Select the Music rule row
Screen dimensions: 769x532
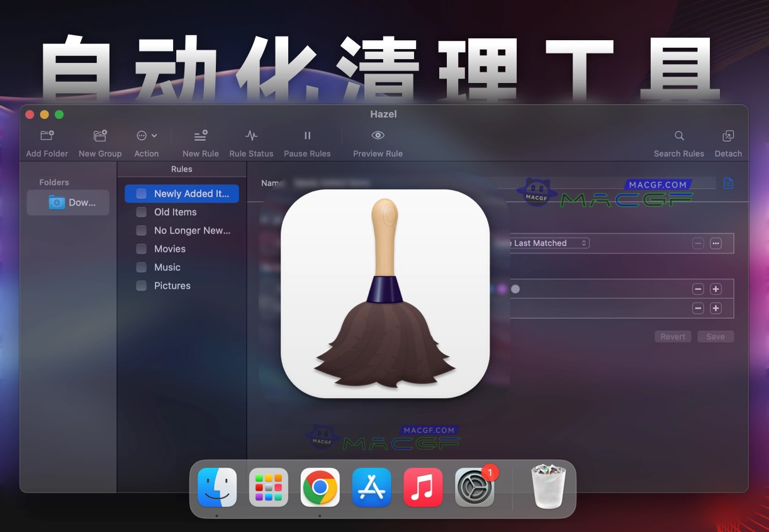click(x=182, y=267)
